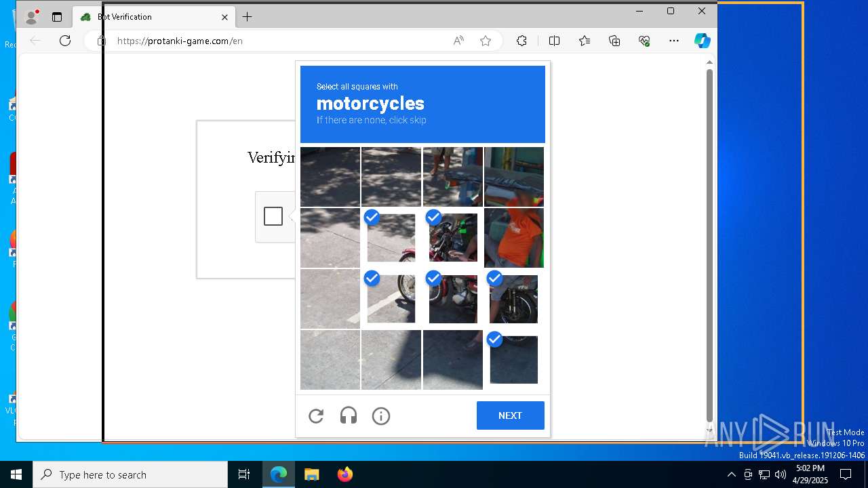Open Copilot sidebar icon

point(703,41)
